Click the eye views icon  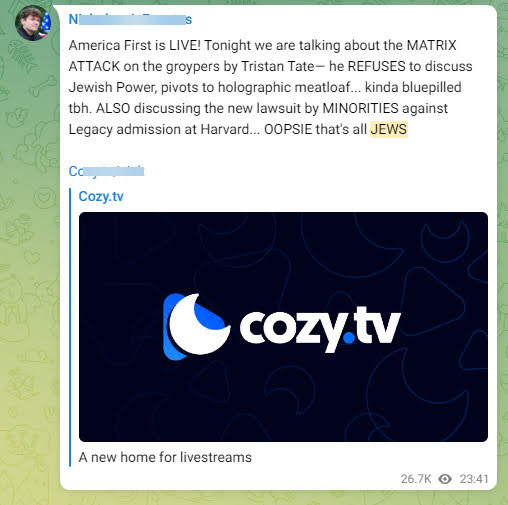445,479
